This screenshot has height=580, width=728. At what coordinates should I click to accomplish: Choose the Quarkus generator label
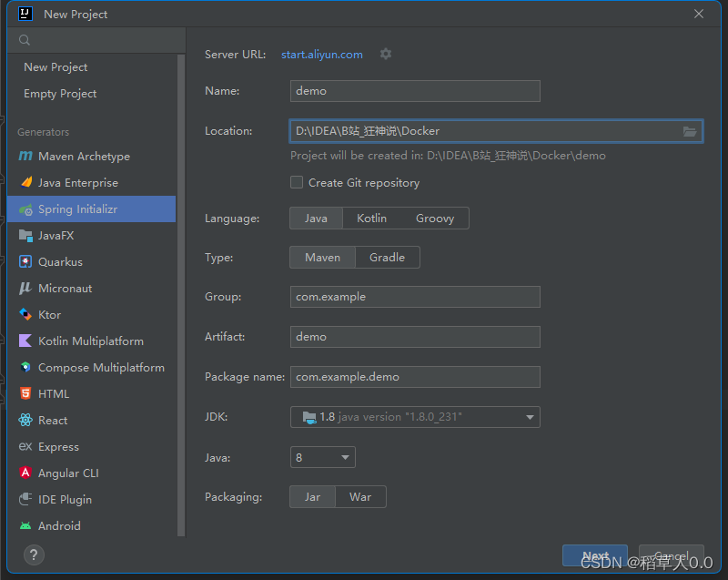[60, 262]
